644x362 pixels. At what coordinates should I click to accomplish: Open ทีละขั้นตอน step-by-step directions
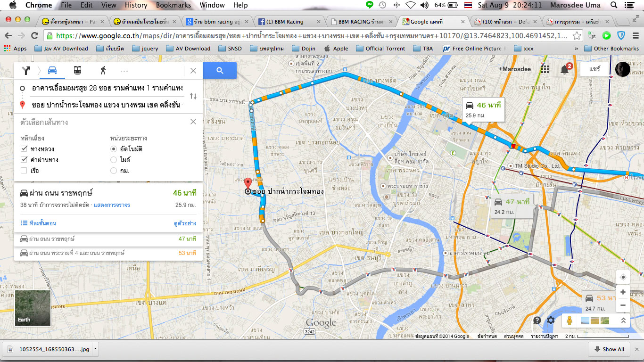coord(39,223)
